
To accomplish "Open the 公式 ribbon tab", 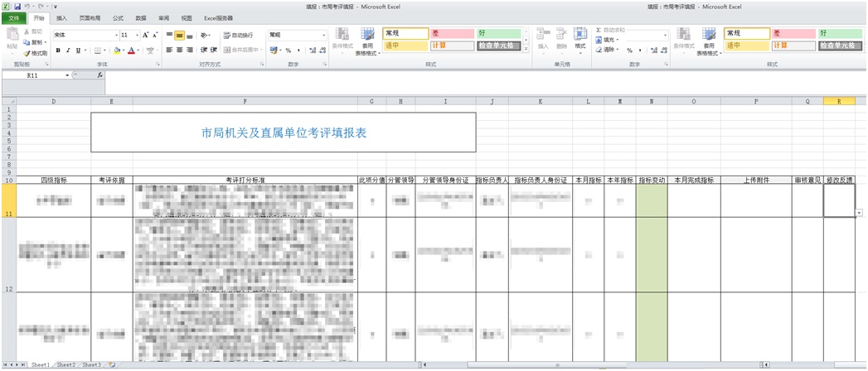I will 118,17.
